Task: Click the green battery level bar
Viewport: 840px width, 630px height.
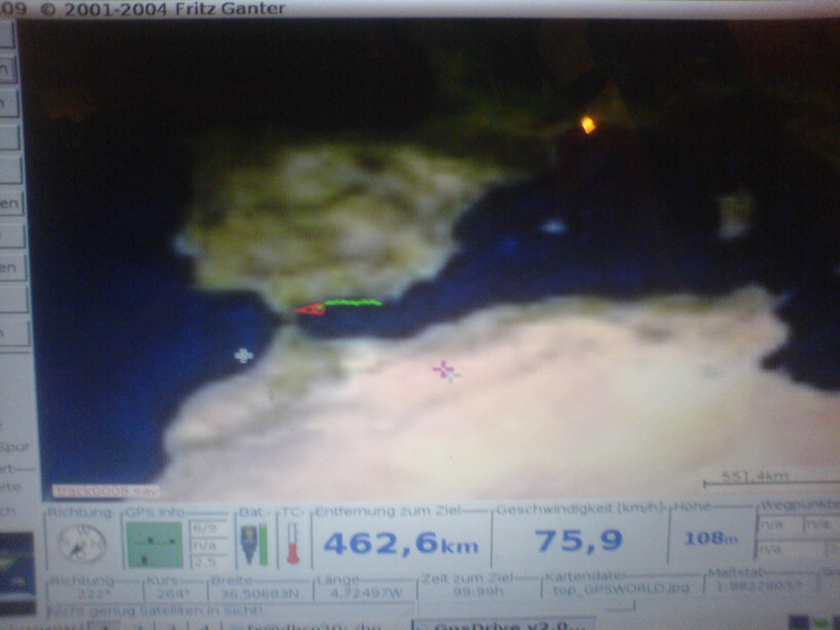Action: point(264,544)
